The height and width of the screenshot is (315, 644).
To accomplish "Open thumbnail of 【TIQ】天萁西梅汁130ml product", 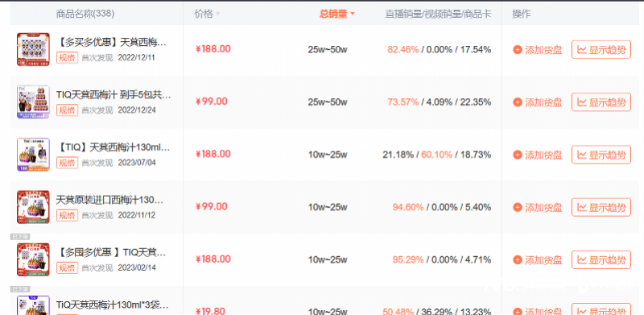I will click(x=33, y=155).
